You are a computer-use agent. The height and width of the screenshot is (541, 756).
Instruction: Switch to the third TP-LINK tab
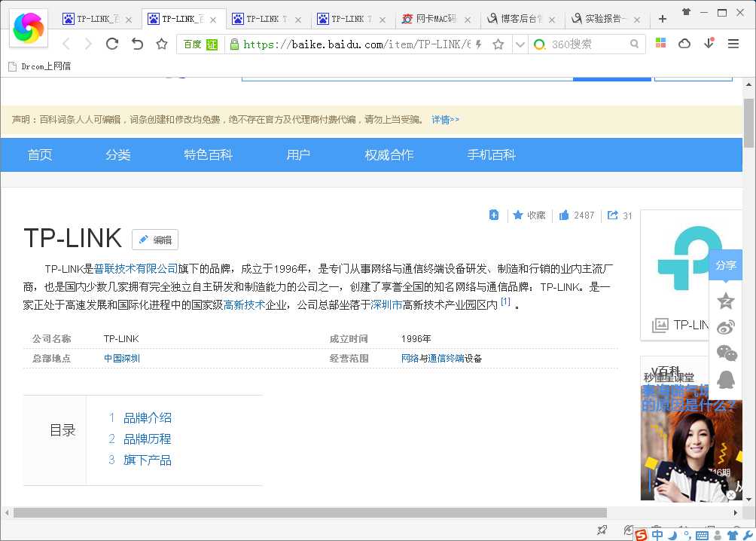click(267, 20)
